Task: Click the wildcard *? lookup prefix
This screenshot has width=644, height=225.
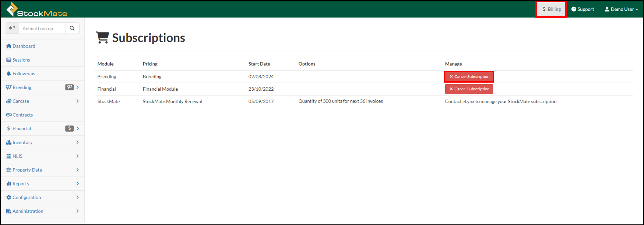Action: [12, 28]
